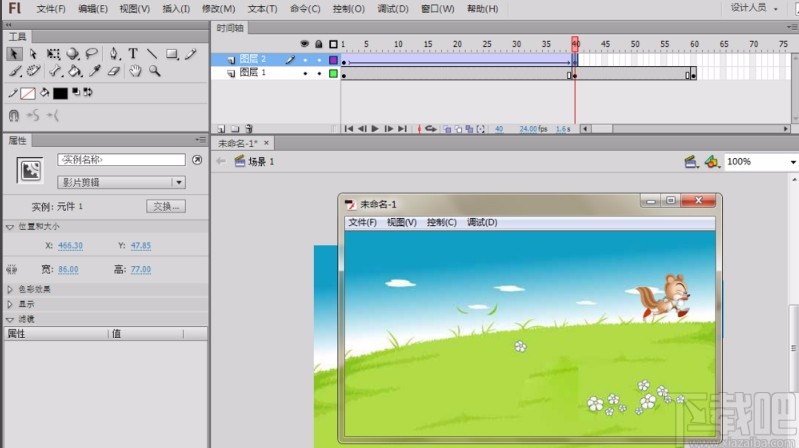
Task: Click the New Folder icon in timeline
Action: tap(235, 129)
